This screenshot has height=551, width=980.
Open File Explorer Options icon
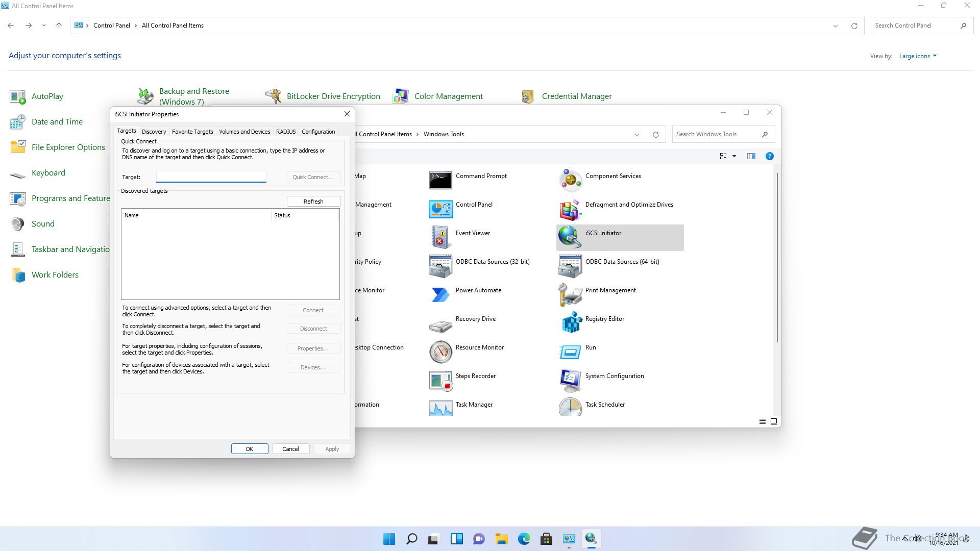58,147
